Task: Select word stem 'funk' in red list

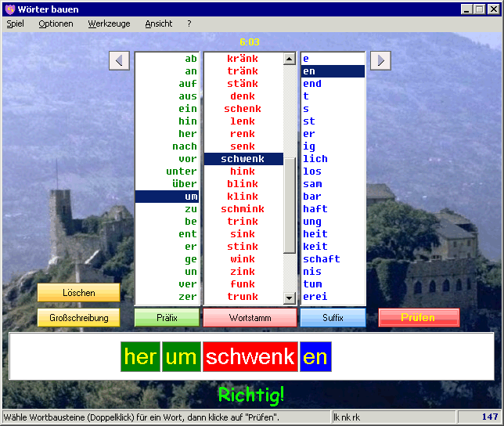Action: pyautogui.click(x=243, y=284)
